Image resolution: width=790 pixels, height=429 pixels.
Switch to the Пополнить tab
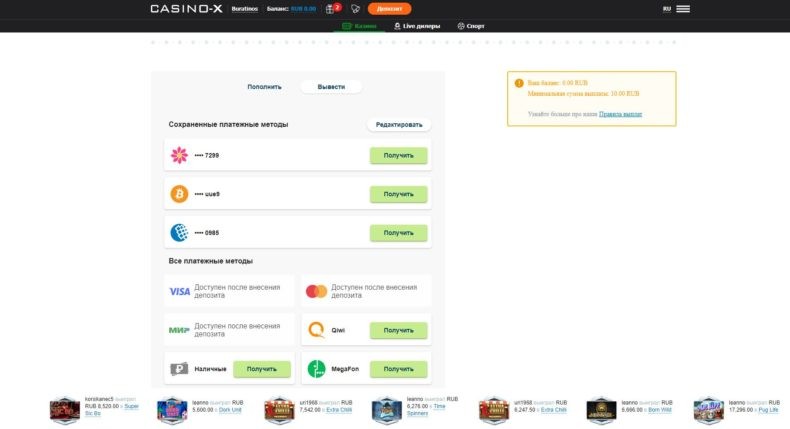265,87
